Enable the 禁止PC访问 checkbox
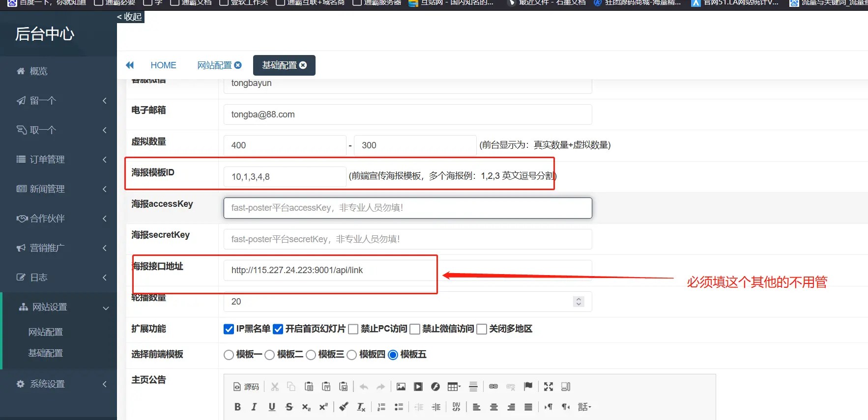 click(353, 329)
